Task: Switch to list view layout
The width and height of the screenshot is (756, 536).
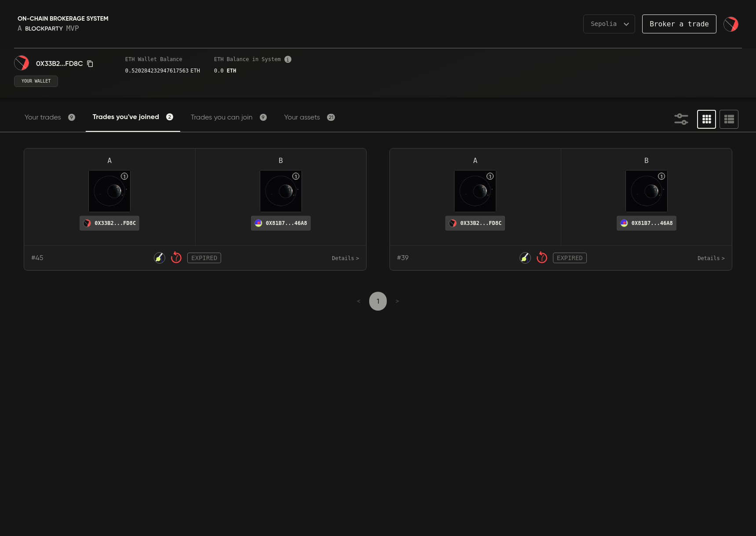Action: (729, 119)
